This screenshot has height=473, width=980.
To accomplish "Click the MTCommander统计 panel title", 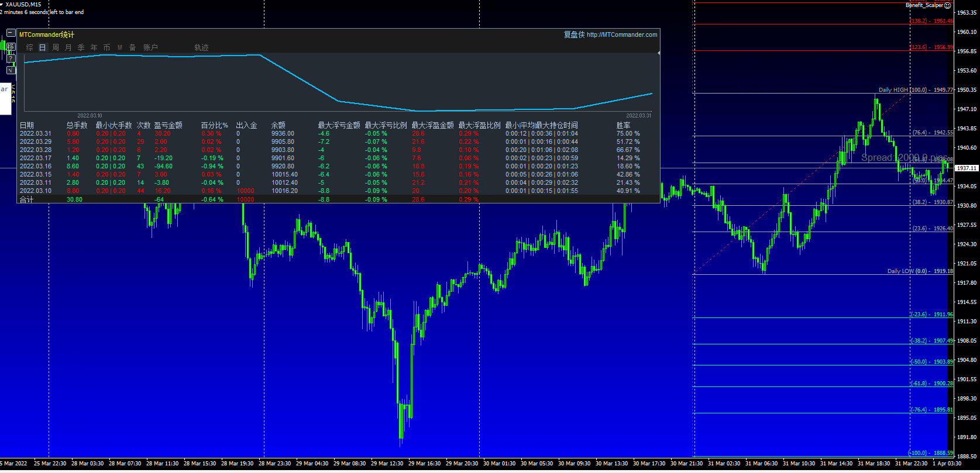I will click(x=47, y=34).
